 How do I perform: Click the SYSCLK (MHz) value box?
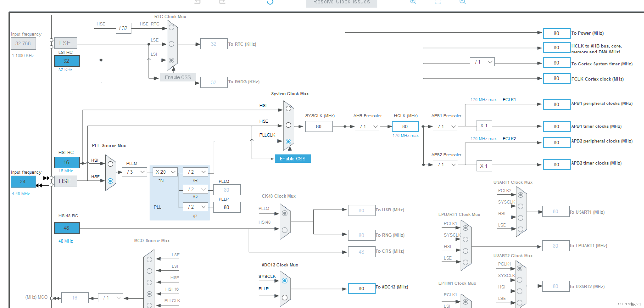(319, 126)
